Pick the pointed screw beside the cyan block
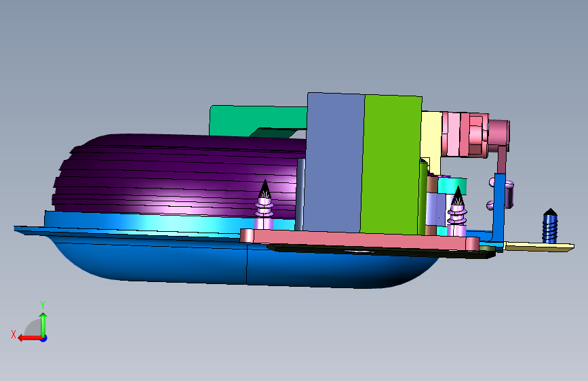Screen dimensions: 588x381 [x=457, y=212]
